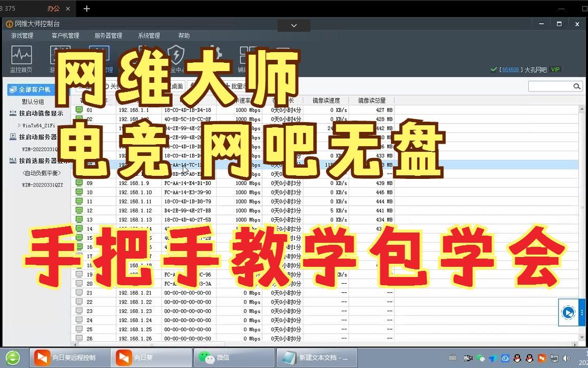Open the 向日葵 taskbar button

(x=152, y=357)
